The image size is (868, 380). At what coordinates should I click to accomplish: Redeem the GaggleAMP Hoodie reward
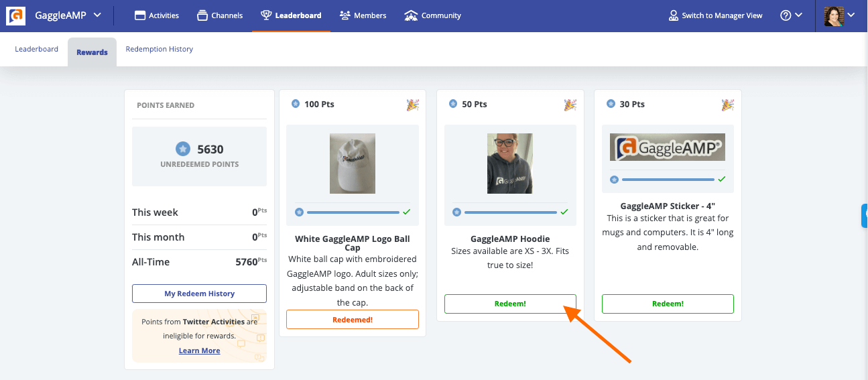click(x=510, y=304)
